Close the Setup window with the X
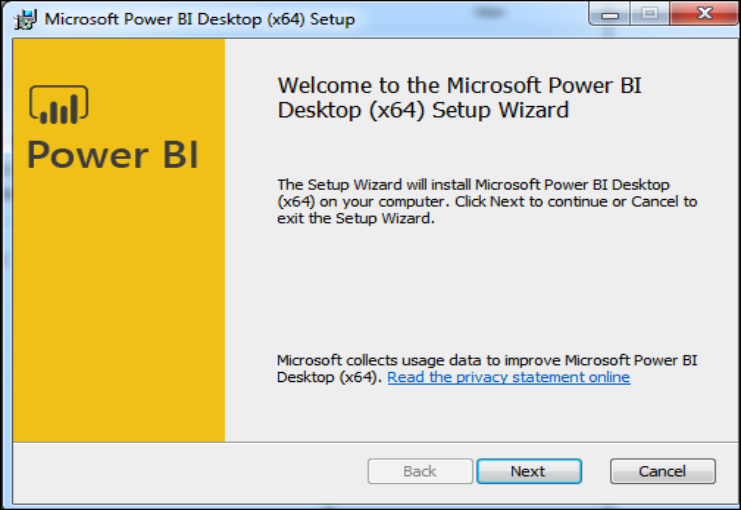 click(704, 14)
